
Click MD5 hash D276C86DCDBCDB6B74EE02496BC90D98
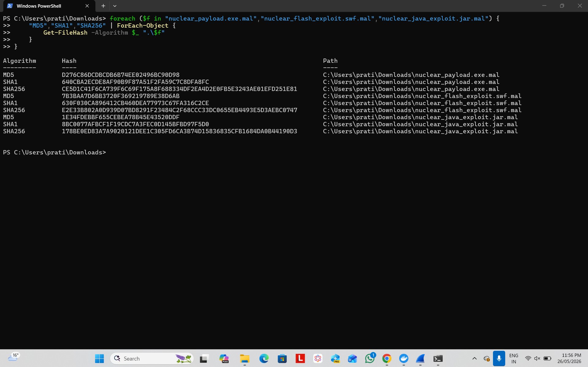120,75
